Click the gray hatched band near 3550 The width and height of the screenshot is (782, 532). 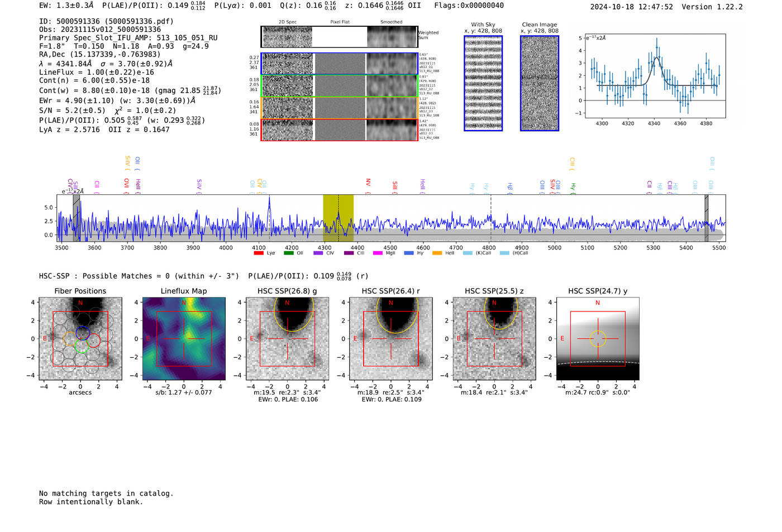(x=77, y=218)
